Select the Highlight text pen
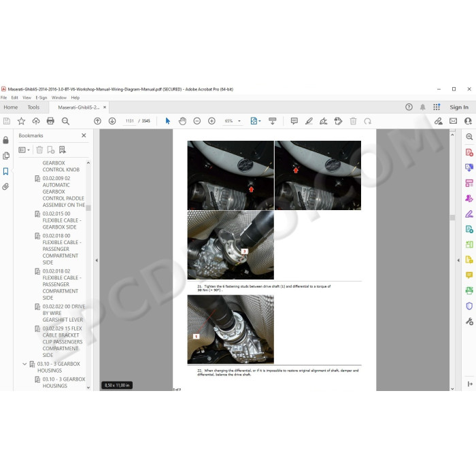Viewport: 476px width, 476px height. click(309, 121)
